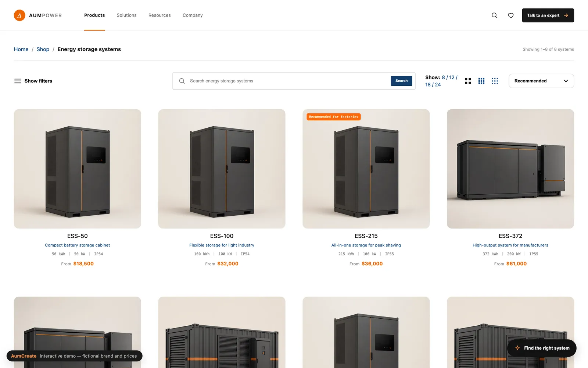The width and height of the screenshot is (588, 368).
Task: Click the ESS-215 product title
Action: pos(366,236)
